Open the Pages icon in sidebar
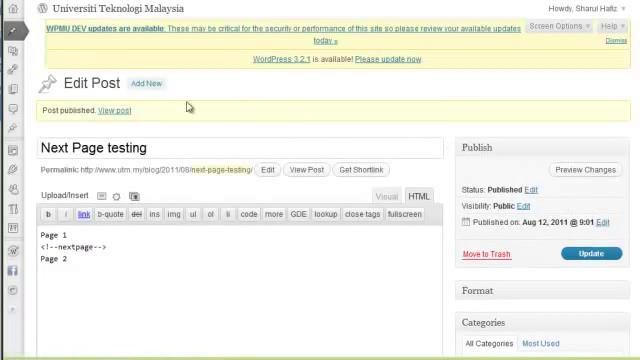This screenshot has height=360, width=640. click(13, 89)
